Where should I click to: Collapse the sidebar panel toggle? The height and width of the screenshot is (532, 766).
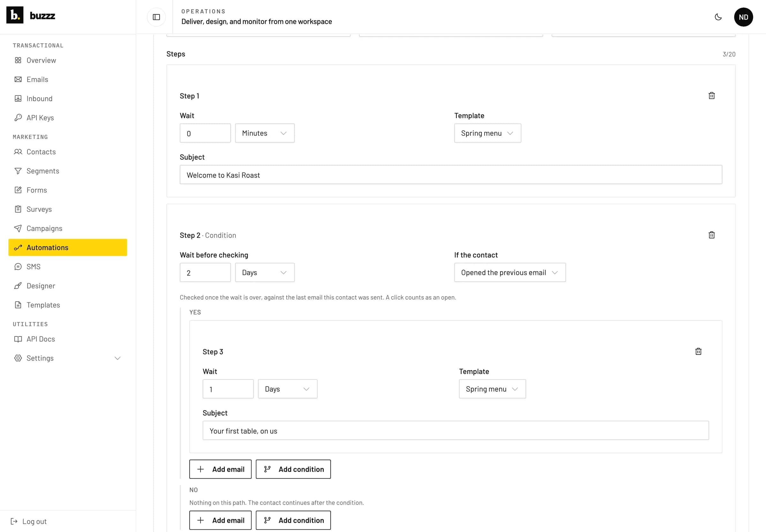tap(156, 17)
